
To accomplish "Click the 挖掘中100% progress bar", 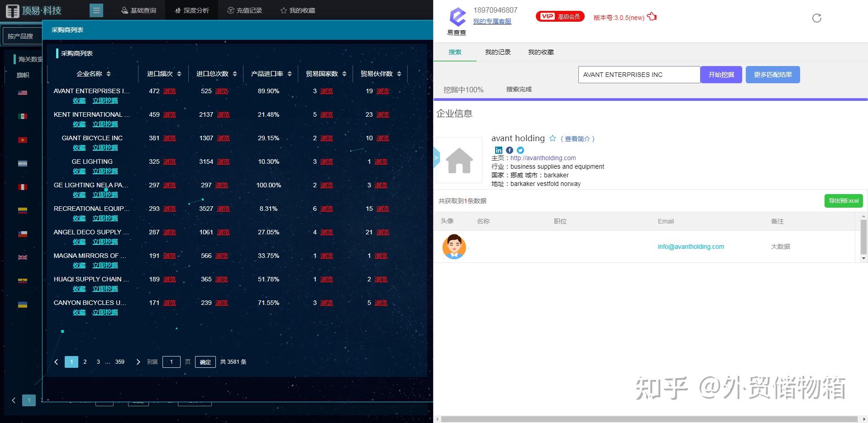I will pos(650,99).
